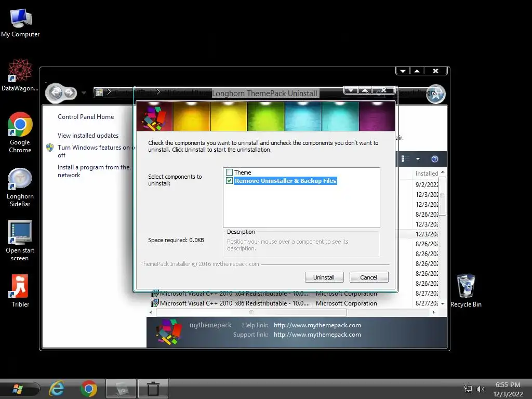The image size is (532, 399).
Task: Launch Google Chrome from the desktop
Action: (20, 132)
